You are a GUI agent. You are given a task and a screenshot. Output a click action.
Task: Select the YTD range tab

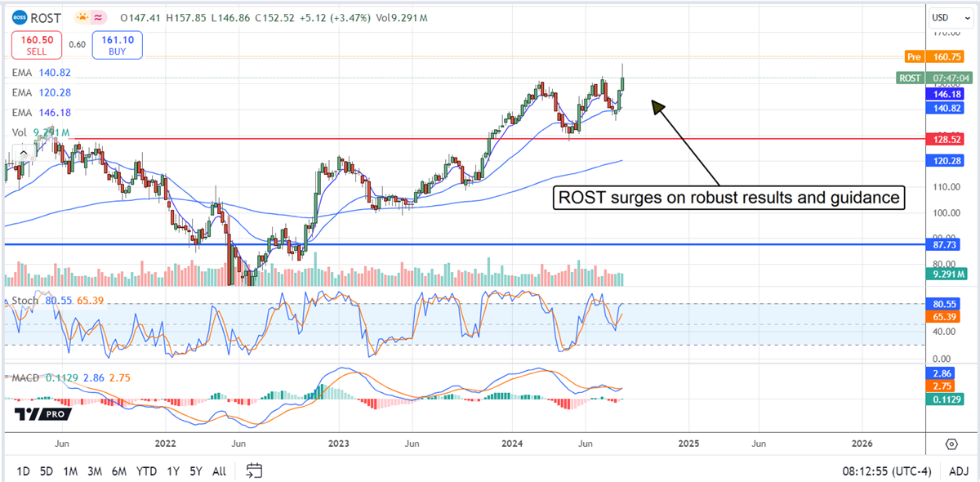147,471
